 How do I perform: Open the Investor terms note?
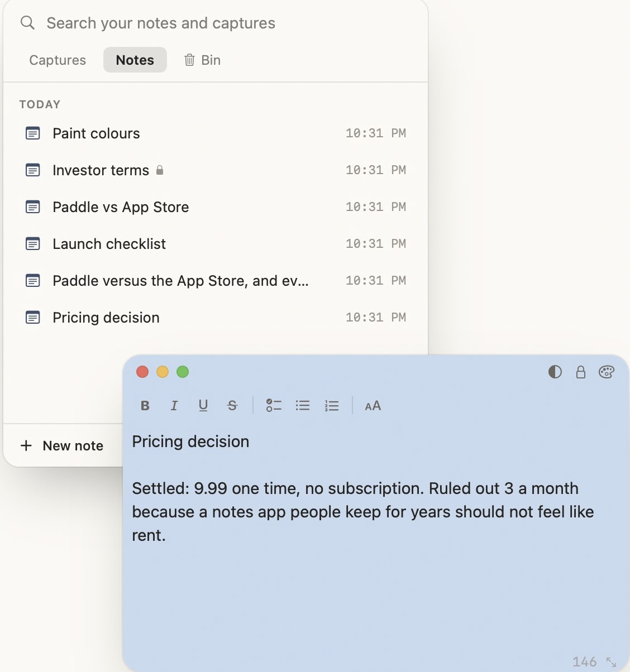(x=216, y=170)
